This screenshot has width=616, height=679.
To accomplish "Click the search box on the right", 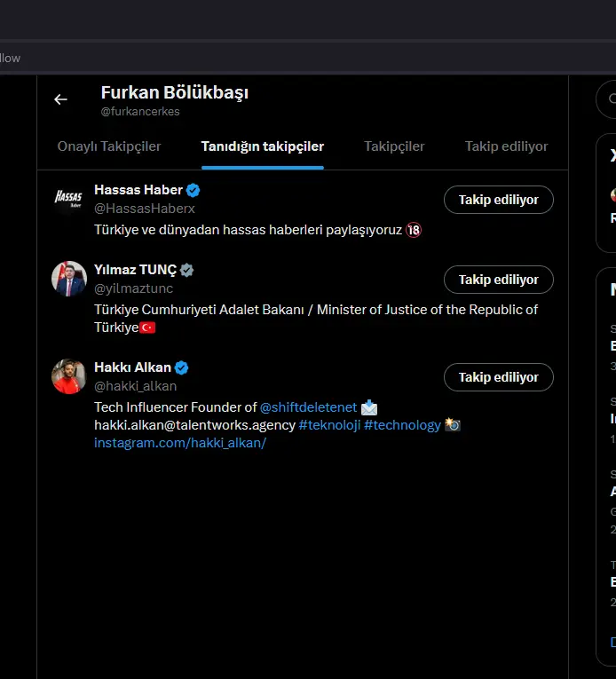I will pos(606,99).
